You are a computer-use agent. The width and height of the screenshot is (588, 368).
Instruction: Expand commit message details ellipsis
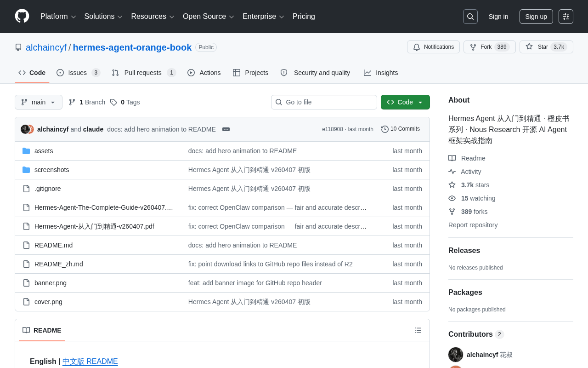pyautogui.click(x=226, y=129)
